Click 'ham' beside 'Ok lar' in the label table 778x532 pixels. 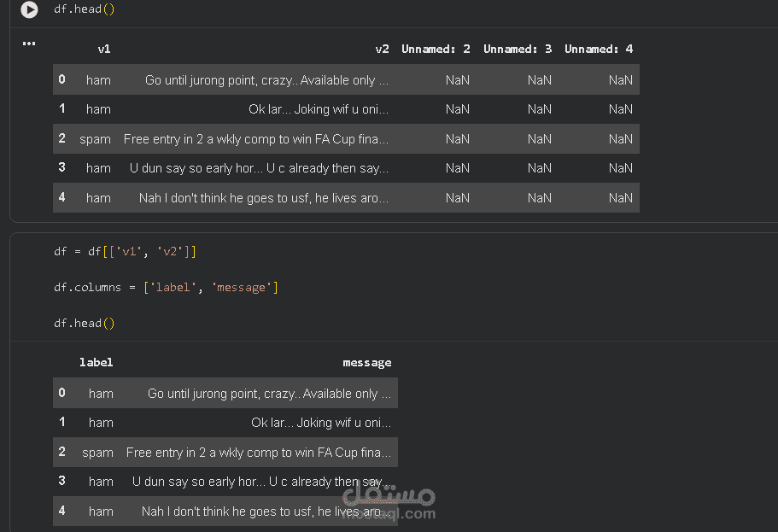pyautogui.click(x=101, y=423)
